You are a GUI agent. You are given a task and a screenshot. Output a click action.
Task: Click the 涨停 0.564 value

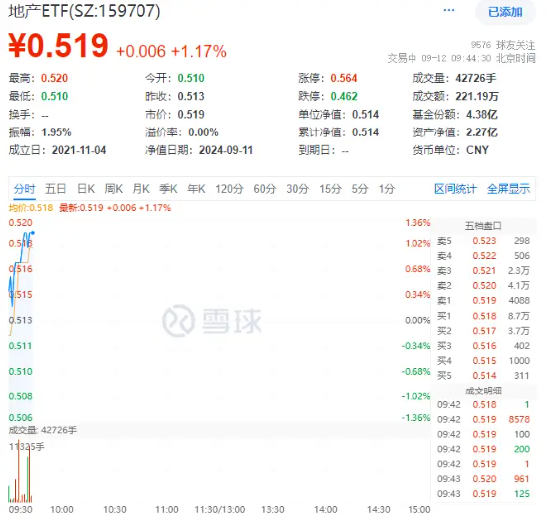tap(344, 78)
